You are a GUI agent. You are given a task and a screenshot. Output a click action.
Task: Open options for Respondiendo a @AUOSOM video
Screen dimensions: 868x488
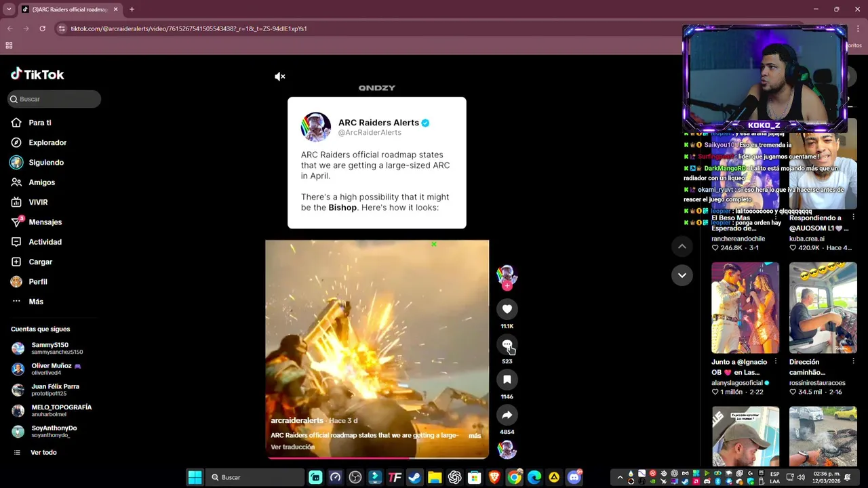853,218
